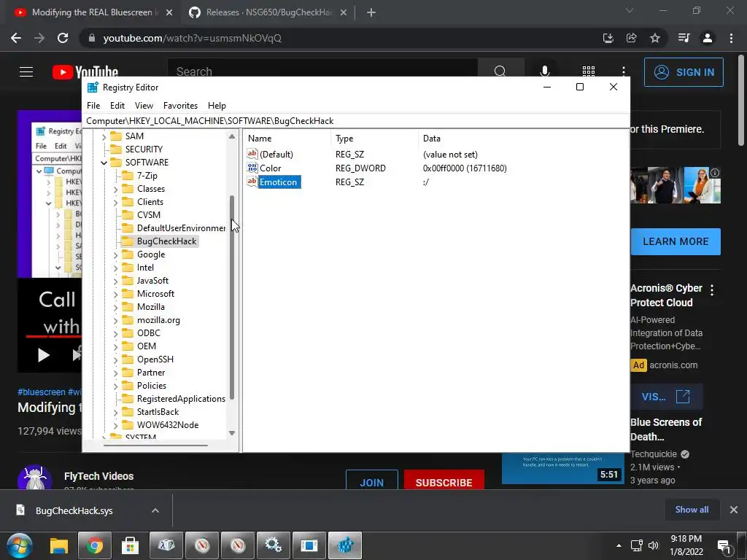
Task: Show hidden tray icons arrow
Action: pyautogui.click(x=619, y=545)
